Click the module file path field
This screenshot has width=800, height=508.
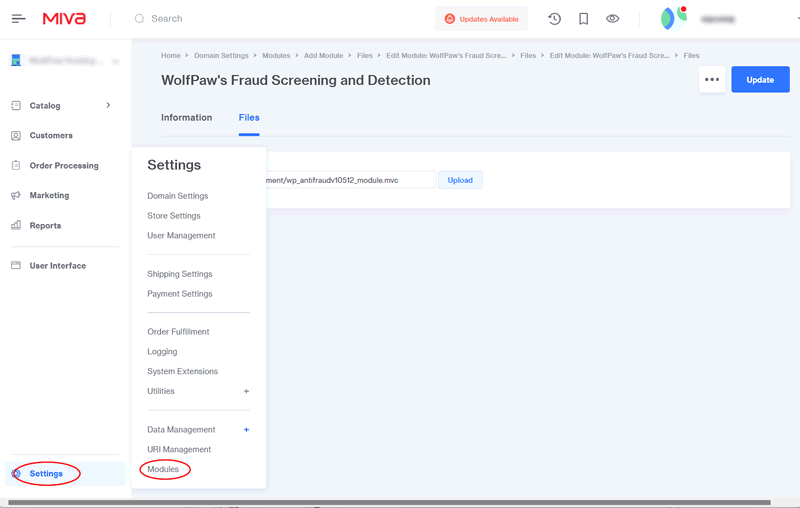coord(351,180)
